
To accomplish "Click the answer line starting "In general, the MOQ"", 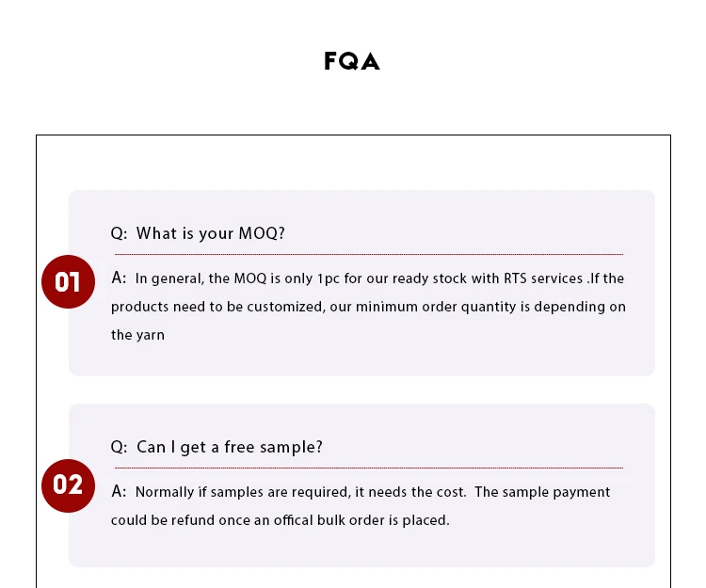I will (379, 278).
